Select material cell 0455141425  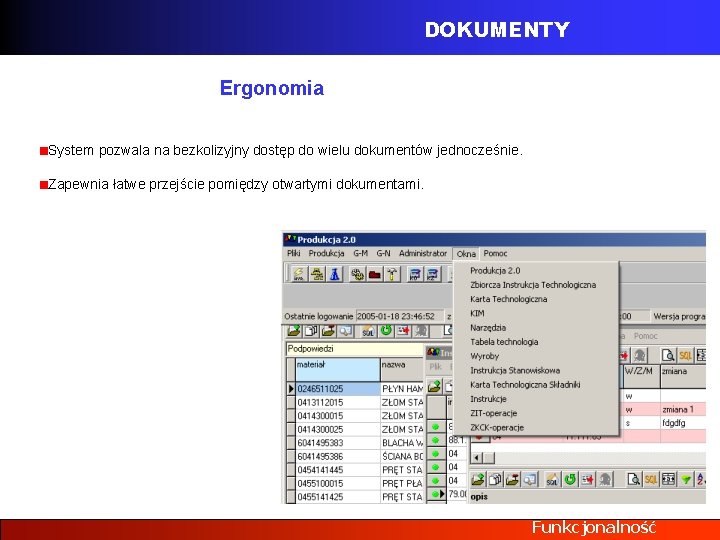(x=337, y=497)
